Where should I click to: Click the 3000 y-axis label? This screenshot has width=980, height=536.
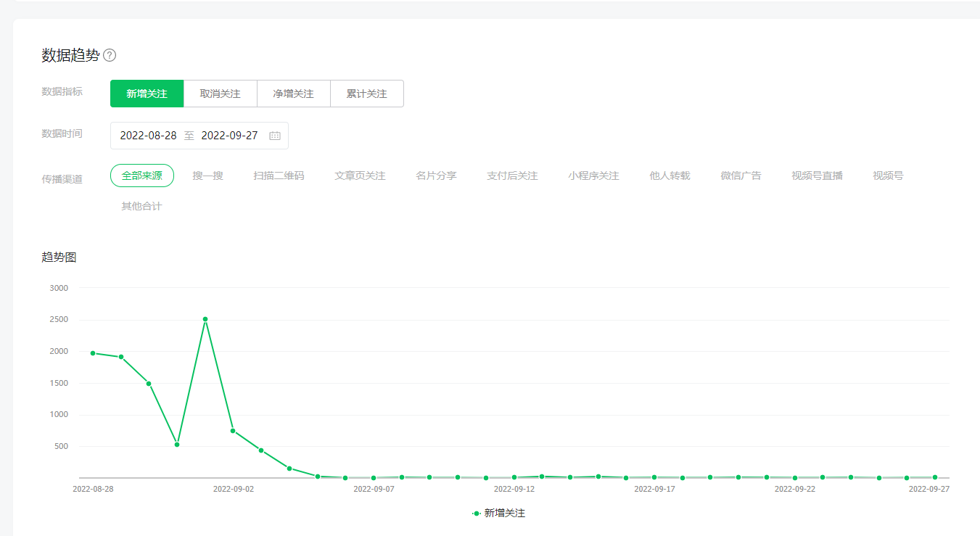59,288
